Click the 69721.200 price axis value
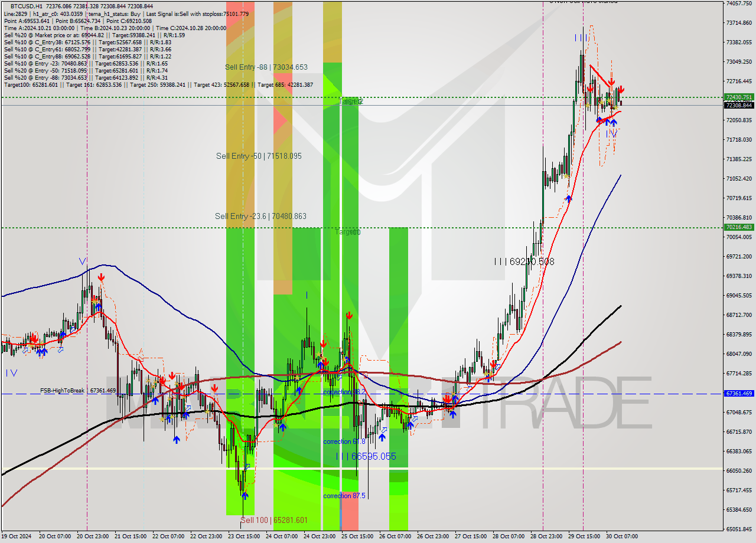 [x=739, y=256]
